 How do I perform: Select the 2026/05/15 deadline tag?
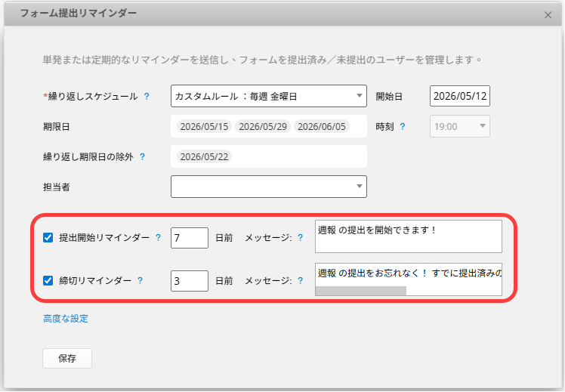204,126
